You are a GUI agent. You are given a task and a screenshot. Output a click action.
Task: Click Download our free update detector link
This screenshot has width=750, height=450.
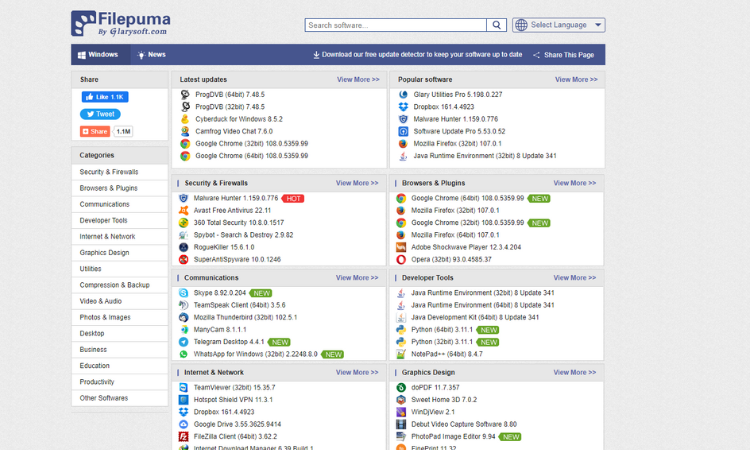tap(418, 55)
